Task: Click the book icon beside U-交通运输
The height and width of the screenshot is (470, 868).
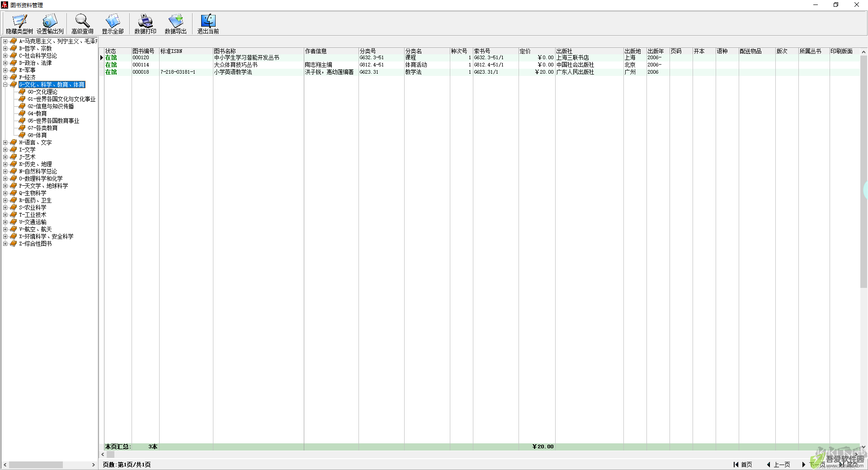Action: (14, 222)
